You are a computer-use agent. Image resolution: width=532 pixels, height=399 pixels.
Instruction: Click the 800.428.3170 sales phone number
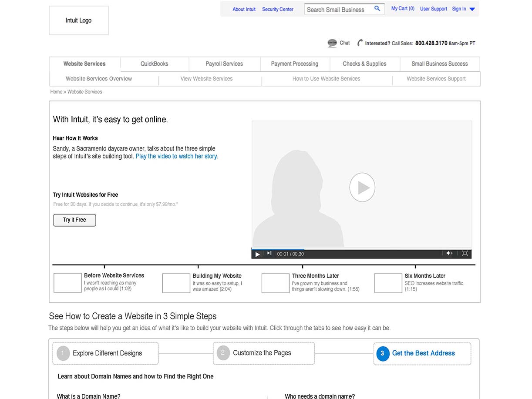431,43
